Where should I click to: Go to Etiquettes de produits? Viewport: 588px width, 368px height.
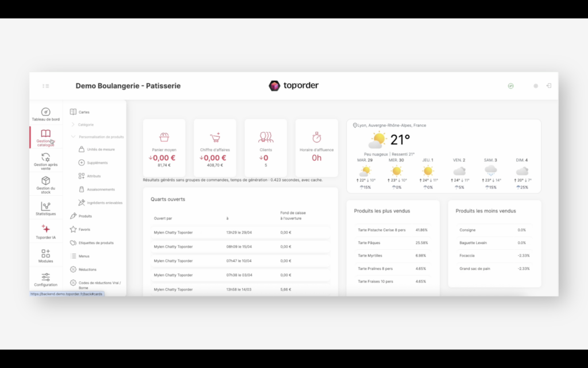(x=96, y=243)
